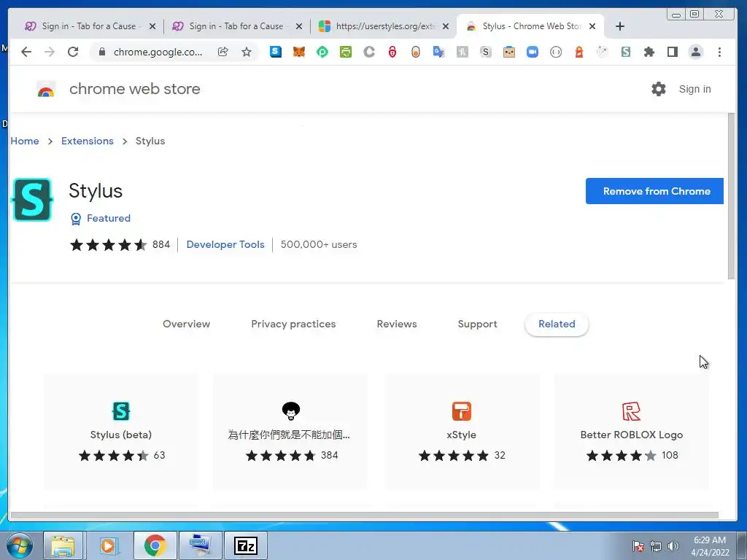Open 7-Zip from the taskbar
Screen dimensions: 747x560
(x=246, y=545)
